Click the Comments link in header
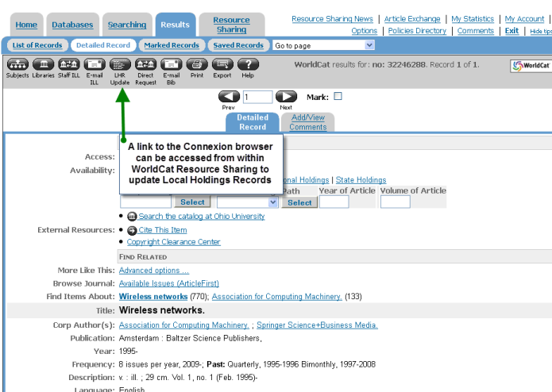The image size is (552, 392). click(x=476, y=31)
